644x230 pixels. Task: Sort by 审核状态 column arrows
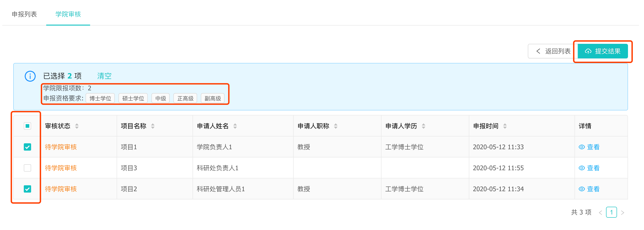click(77, 126)
